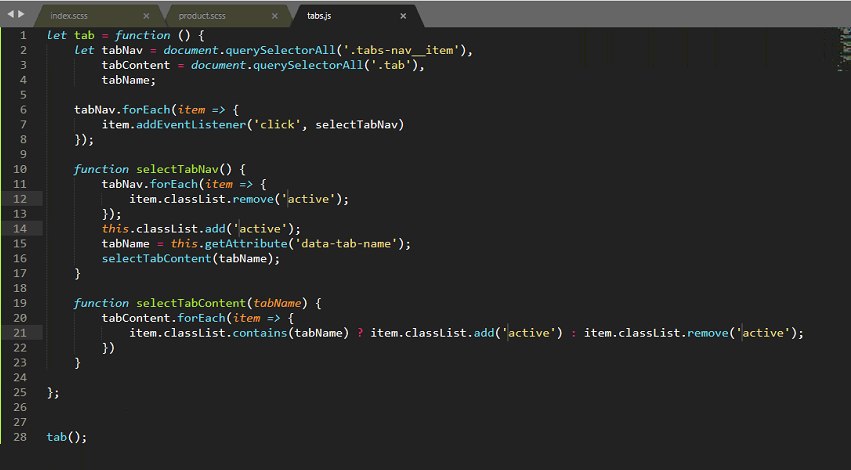Click 'item.classList.remove' on line 21
Image resolution: width=851 pixels, height=470 pixels.
[656, 333]
